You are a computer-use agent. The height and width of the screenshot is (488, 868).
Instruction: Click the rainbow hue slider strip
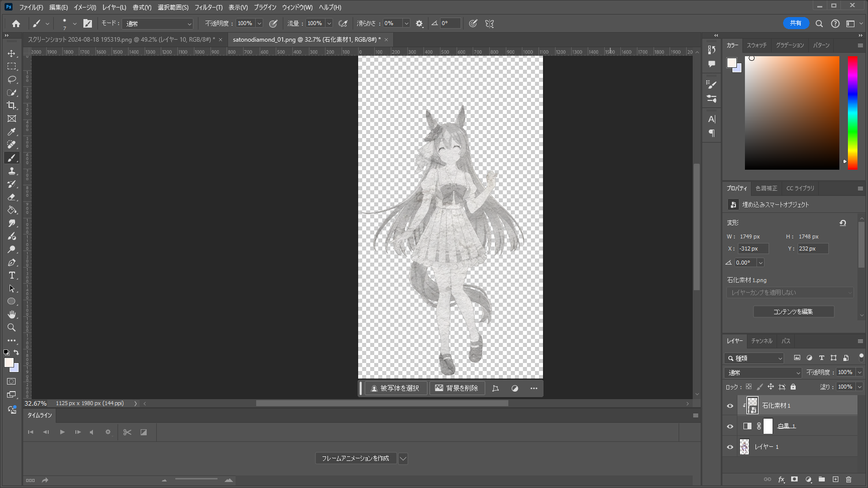[x=852, y=112]
